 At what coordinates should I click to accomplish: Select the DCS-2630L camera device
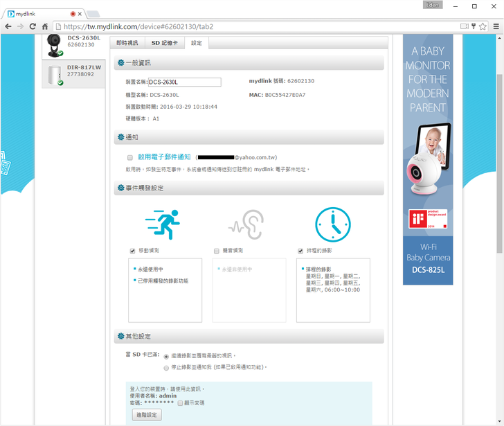click(73, 45)
